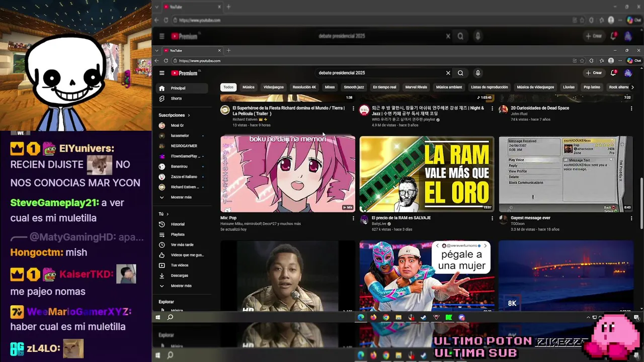Open the hamburger menu in background YouTube window
Image resolution: width=644 pixels, height=362 pixels.
coord(162,36)
